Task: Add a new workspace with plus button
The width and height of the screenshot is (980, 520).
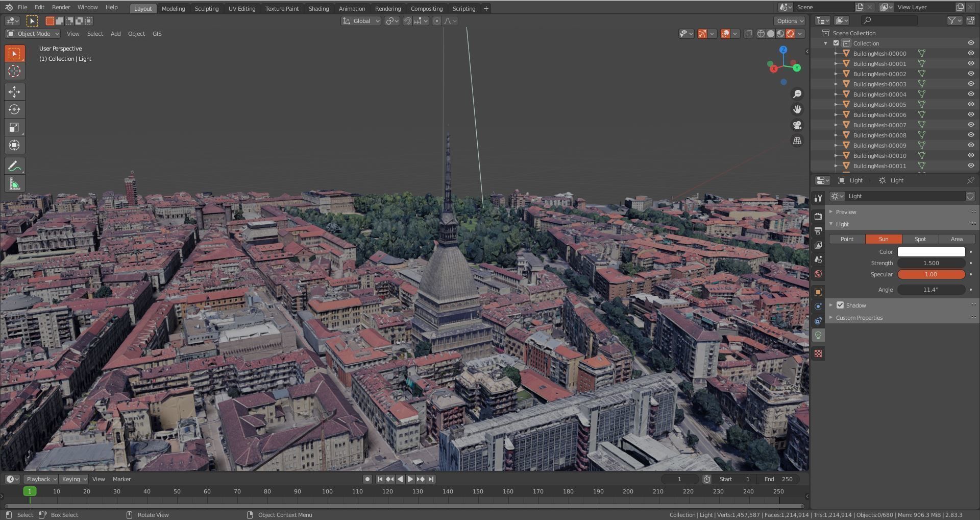Action: point(486,8)
